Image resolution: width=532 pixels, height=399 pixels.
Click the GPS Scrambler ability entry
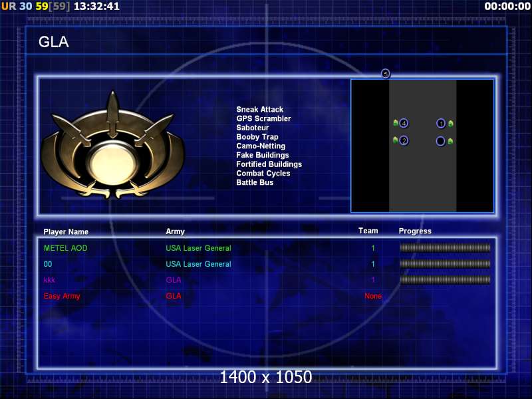[x=263, y=118]
